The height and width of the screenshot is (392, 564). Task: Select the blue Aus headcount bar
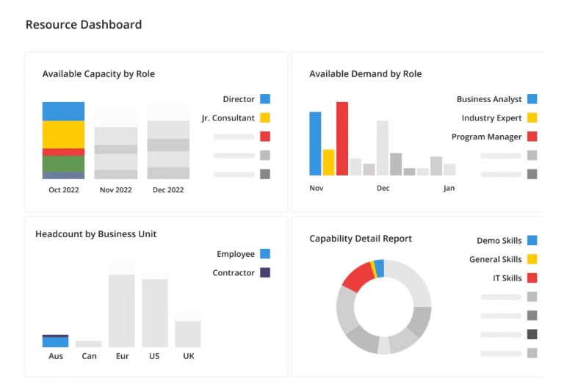click(x=55, y=342)
